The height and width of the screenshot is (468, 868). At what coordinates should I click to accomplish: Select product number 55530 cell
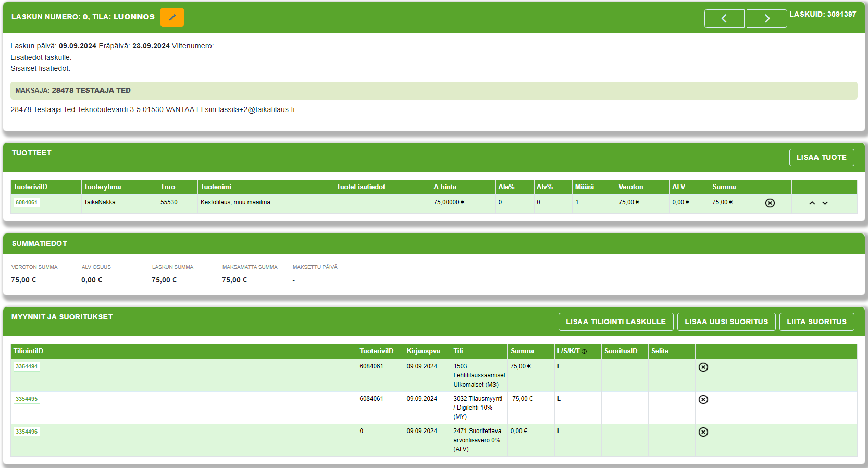[x=178, y=204]
